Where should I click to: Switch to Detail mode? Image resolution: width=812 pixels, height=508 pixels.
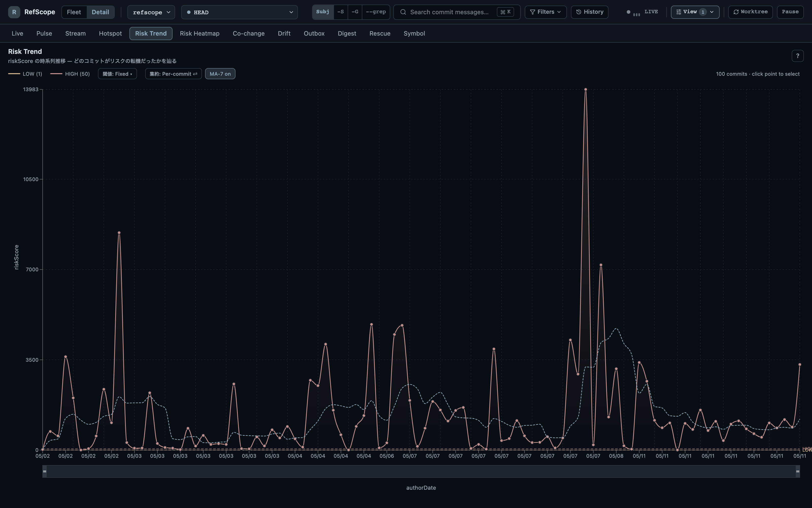click(100, 12)
